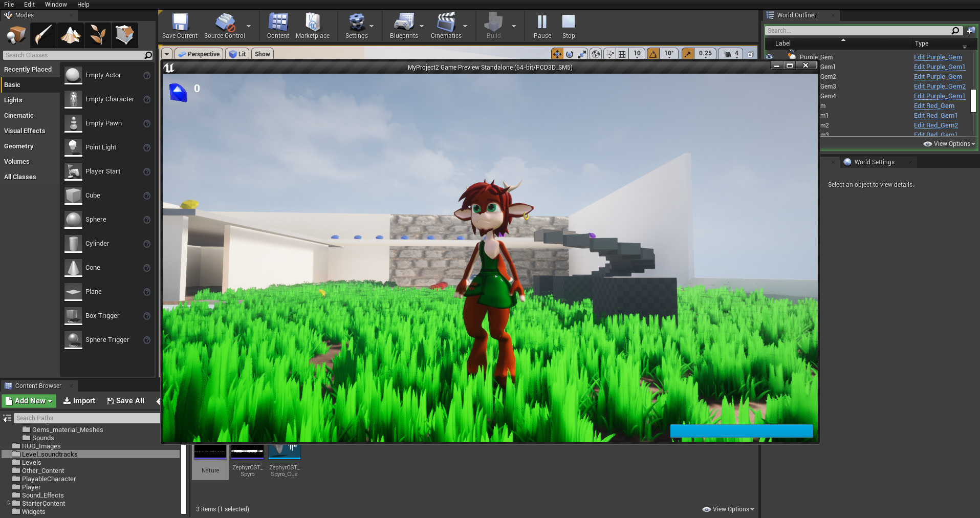Viewport: 980px width, 518px height.
Task: Switch to the World Settings tab
Action: pos(875,162)
